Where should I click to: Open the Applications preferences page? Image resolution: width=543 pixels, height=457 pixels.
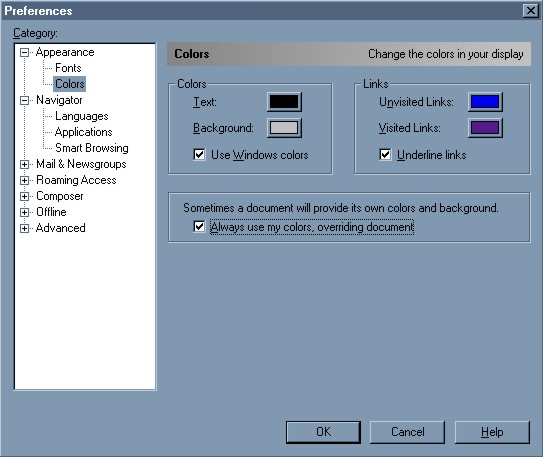83,132
